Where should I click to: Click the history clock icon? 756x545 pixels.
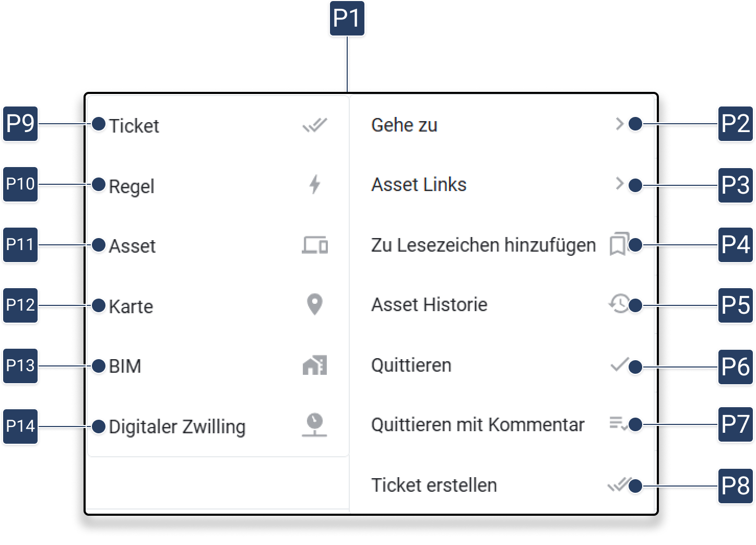point(619,304)
